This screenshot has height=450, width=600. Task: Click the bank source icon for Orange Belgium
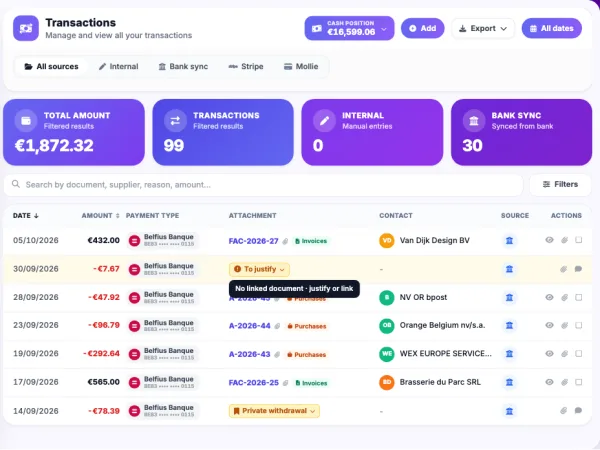pyautogui.click(x=509, y=326)
